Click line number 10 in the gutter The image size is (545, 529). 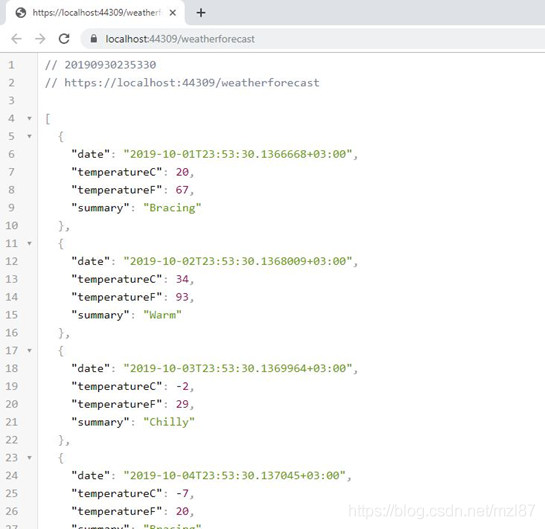[11, 226]
